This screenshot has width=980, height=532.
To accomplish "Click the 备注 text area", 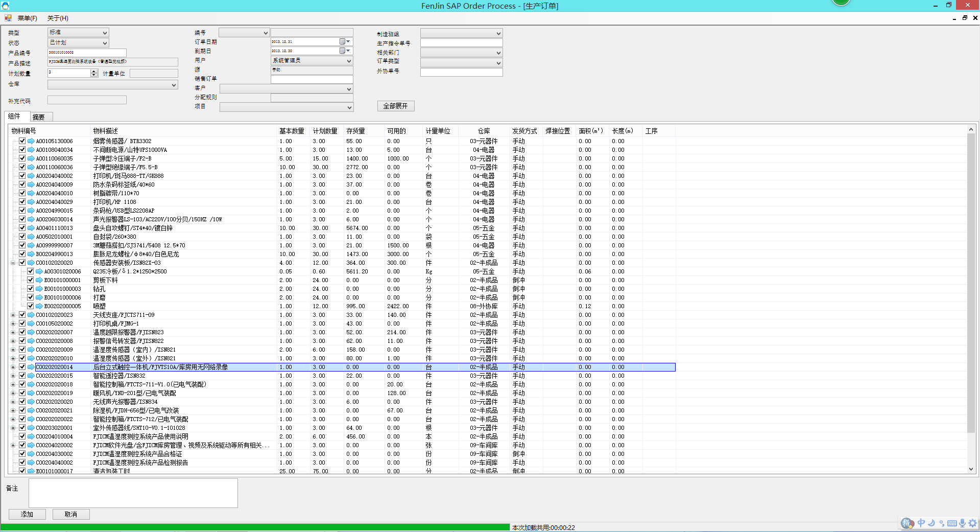I will point(133,493).
